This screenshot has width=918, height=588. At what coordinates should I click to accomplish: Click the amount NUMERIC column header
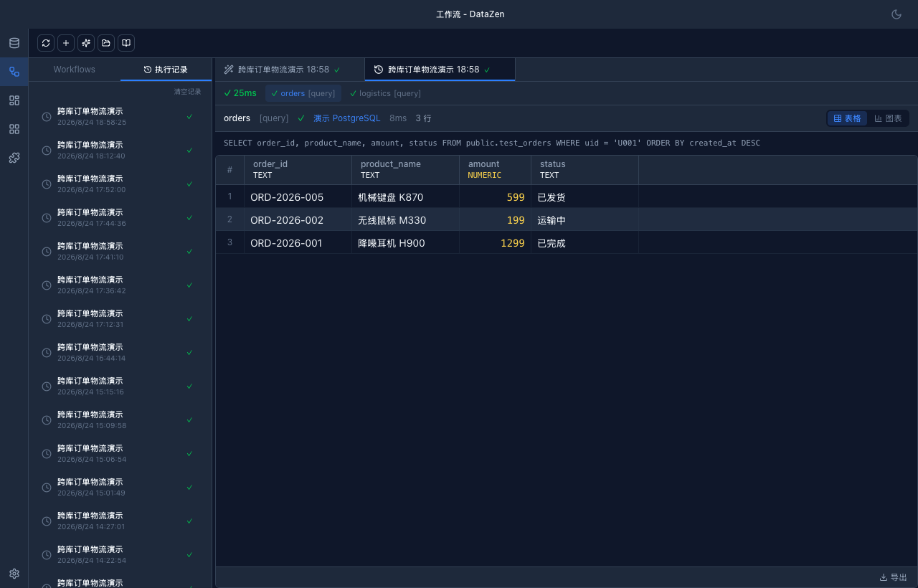(x=495, y=170)
